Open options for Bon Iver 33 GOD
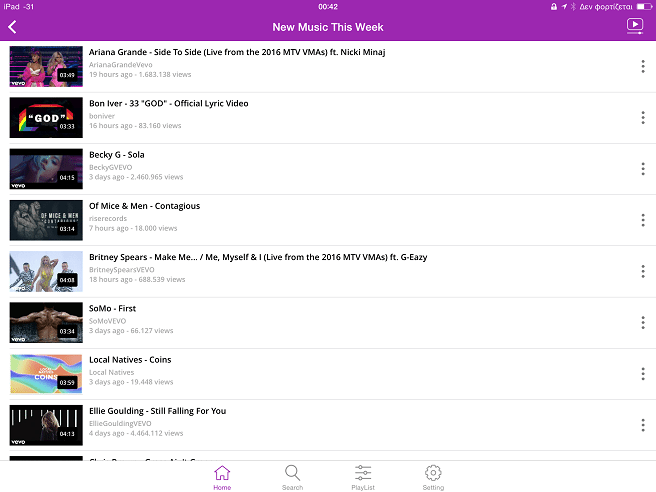656x492 pixels. click(x=643, y=118)
